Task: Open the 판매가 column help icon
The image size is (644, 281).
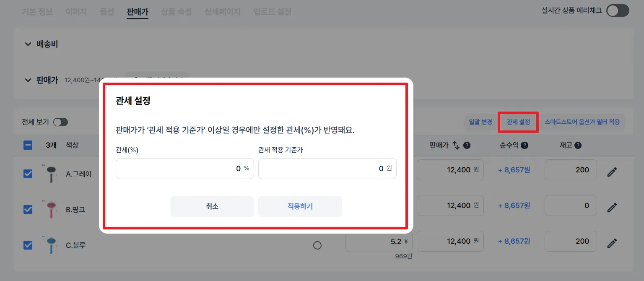Action: 467,146
